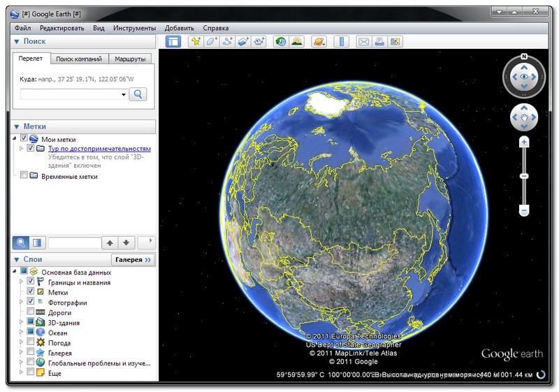The height and width of the screenshot is (392, 559).
Task: Click the search input field
Action: pos(71,94)
